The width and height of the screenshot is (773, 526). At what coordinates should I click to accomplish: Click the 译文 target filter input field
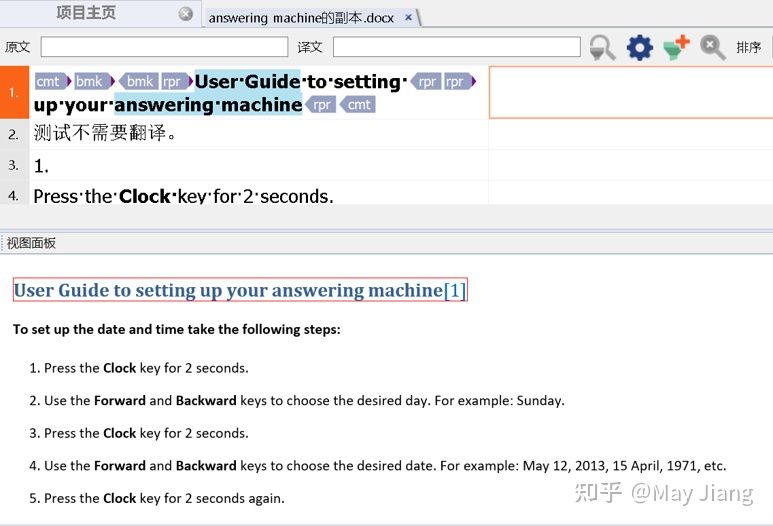(x=456, y=47)
